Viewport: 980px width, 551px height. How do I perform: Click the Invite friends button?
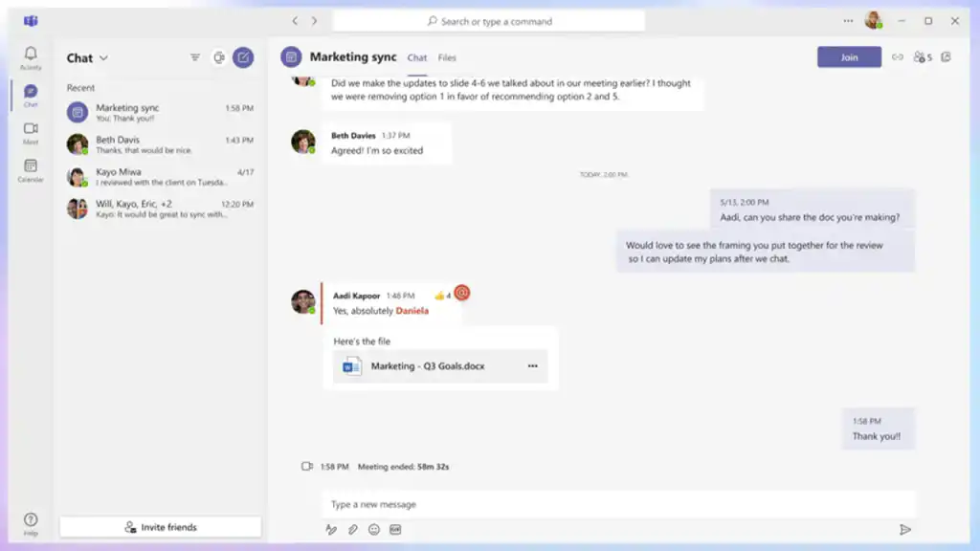(x=161, y=527)
